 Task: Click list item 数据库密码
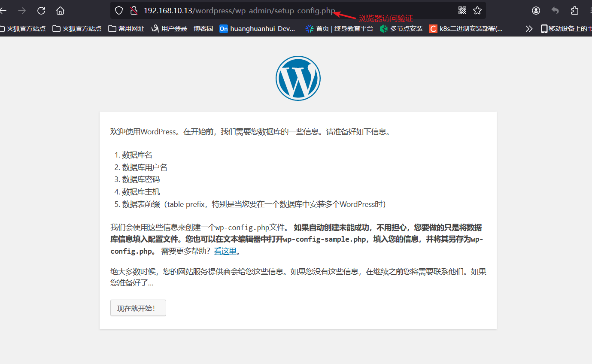[141, 179]
